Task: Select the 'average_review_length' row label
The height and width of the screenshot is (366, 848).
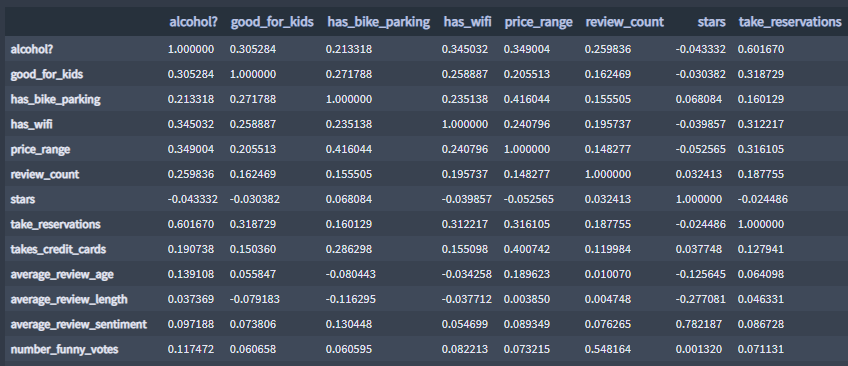Action: pyautogui.click(x=69, y=299)
